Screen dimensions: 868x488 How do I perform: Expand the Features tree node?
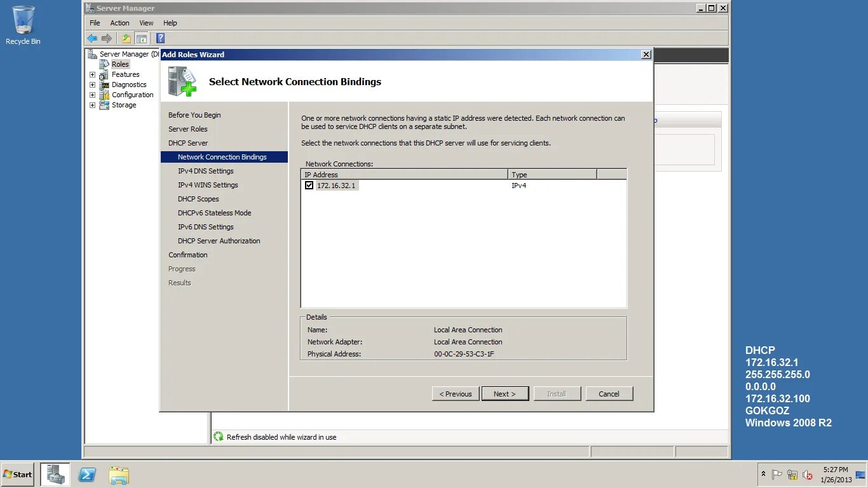pos(92,74)
